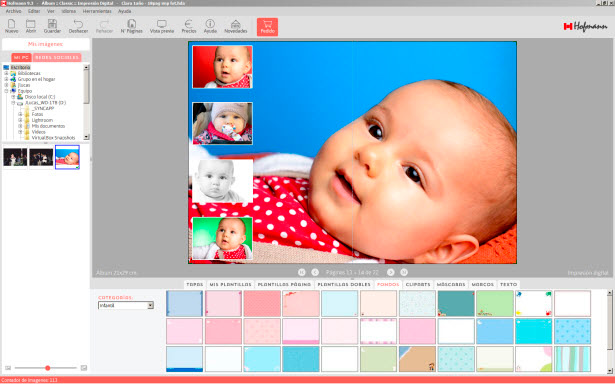Screen dimensions: 615x384
Task: Select MI PC image source
Action: point(21,58)
